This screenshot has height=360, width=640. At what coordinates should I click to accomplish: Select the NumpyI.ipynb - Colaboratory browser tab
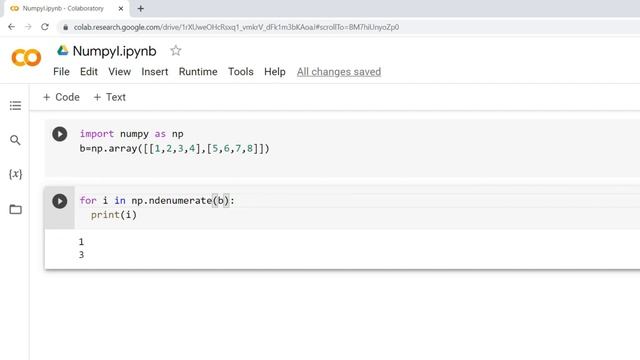click(x=67, y=9)
